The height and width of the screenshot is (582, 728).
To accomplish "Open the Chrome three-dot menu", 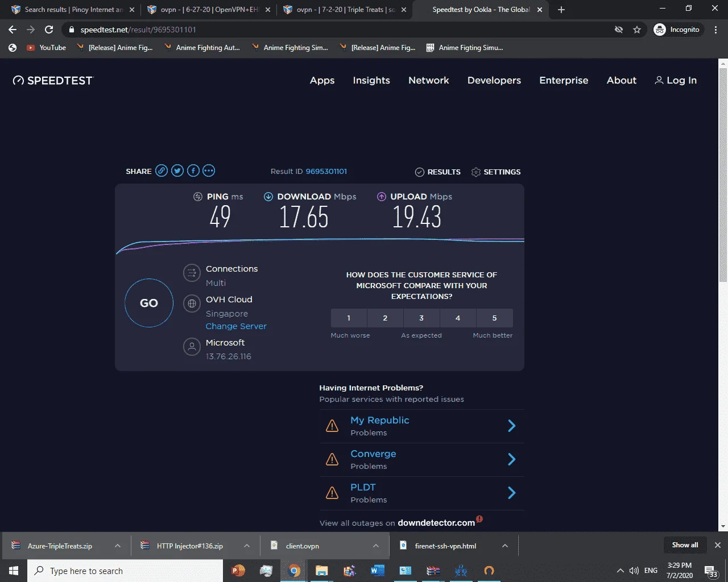I will point(716,30).
